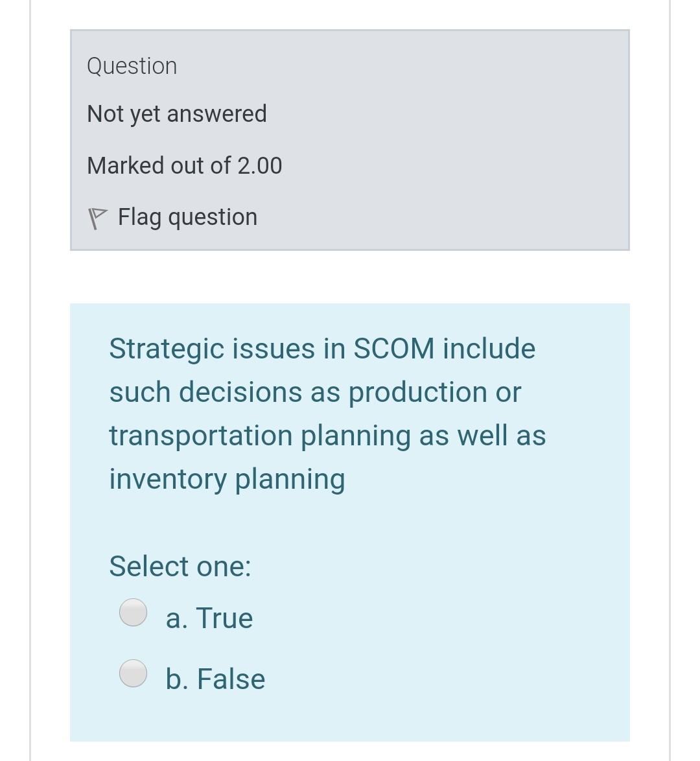Click the flag icon next to Flag question
The image size is (700, 761).
(99, 215)
